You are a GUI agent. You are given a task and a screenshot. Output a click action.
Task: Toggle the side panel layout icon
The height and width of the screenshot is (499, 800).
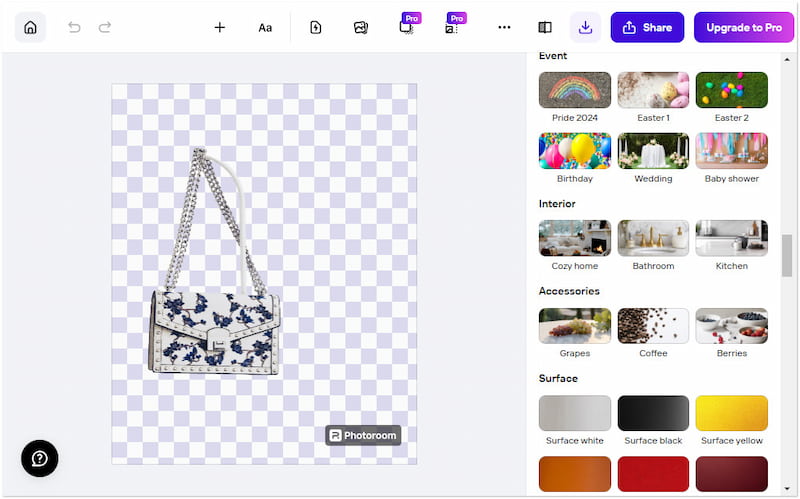[x=545, y=27]
